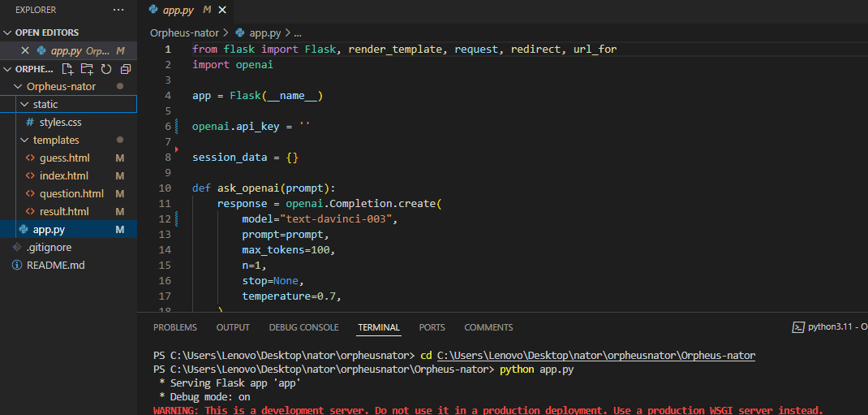Open the Debug Console tab
Screen dimensions: 868x415
[x=303, y=327]
